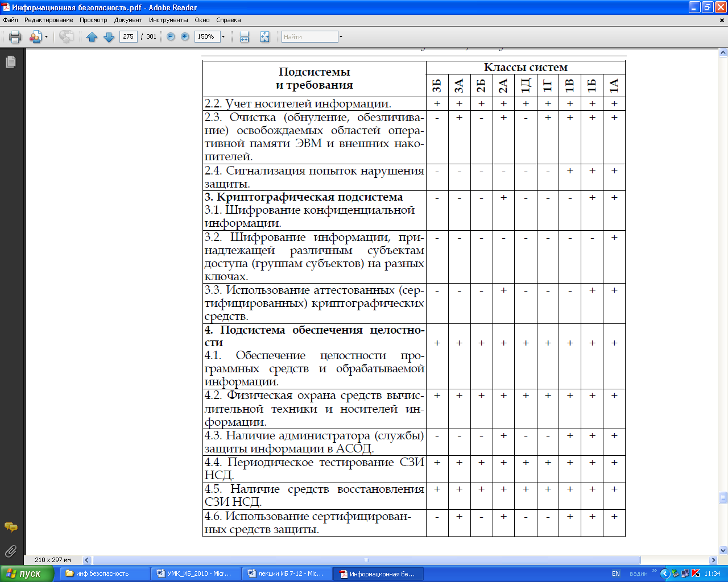
Task: Switch to лекции ИБ 7-12 Word taskbar button
Action: (x=288, y=573)
